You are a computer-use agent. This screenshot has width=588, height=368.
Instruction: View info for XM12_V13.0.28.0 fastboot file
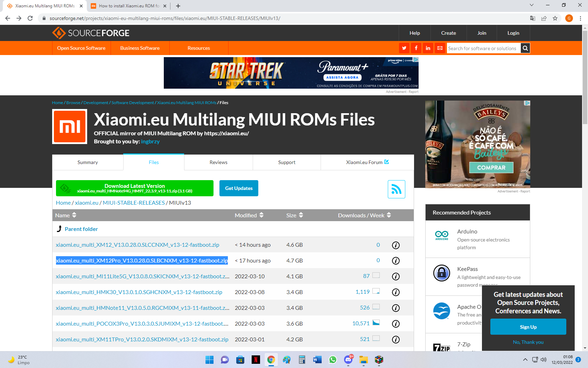point(396,245)
